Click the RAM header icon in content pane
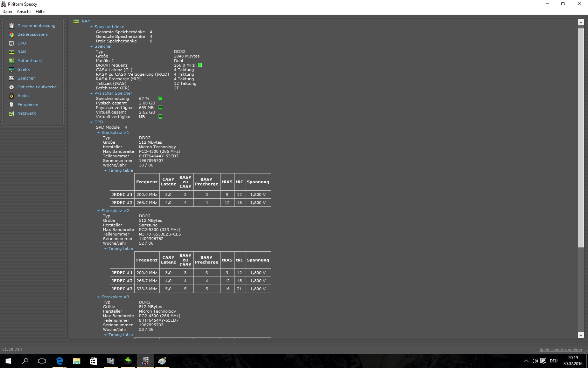 (76, 21)
